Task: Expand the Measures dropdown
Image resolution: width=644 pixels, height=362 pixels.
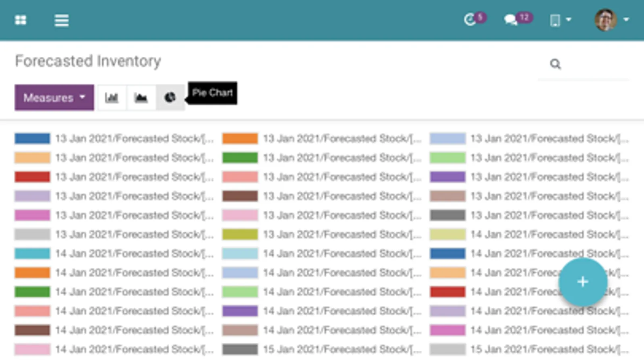Action: pos(54,97)
